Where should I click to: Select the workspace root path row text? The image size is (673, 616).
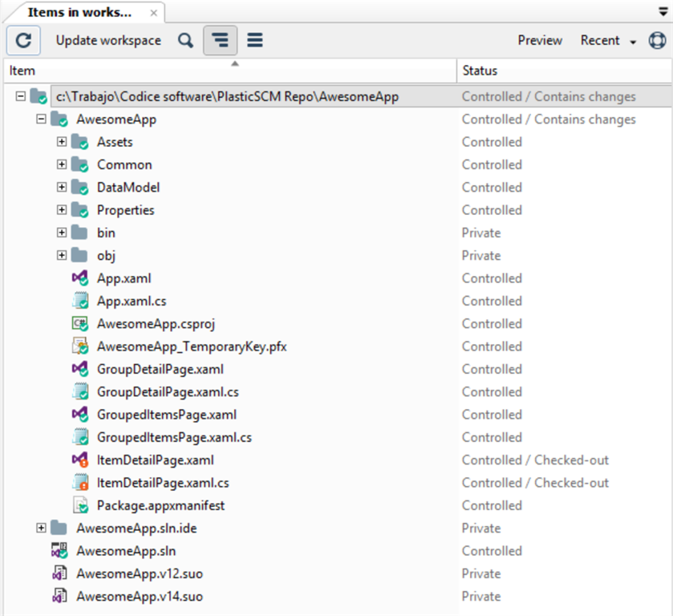pyautogui.click(x=227, y=96)
